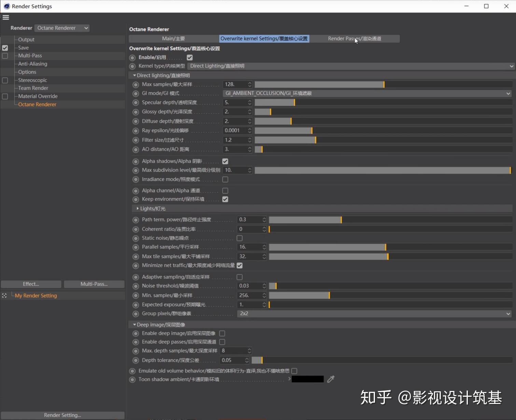
Task: Click the Path term. power slider
Action: pos(391,220)
